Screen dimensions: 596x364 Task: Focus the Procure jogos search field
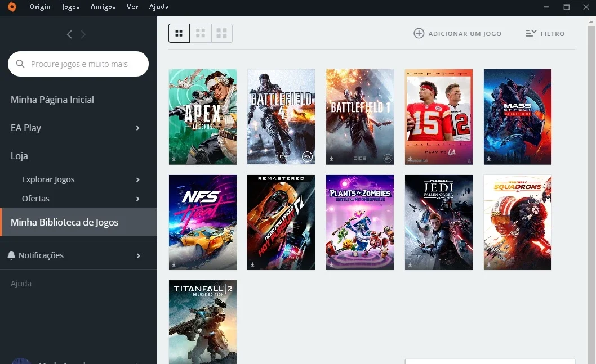coord(78,64)
